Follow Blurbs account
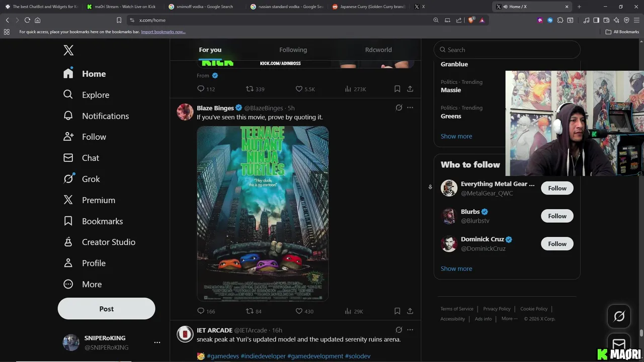Image resolution: width=644 pixels, height=362 pixels. [557, 216]
